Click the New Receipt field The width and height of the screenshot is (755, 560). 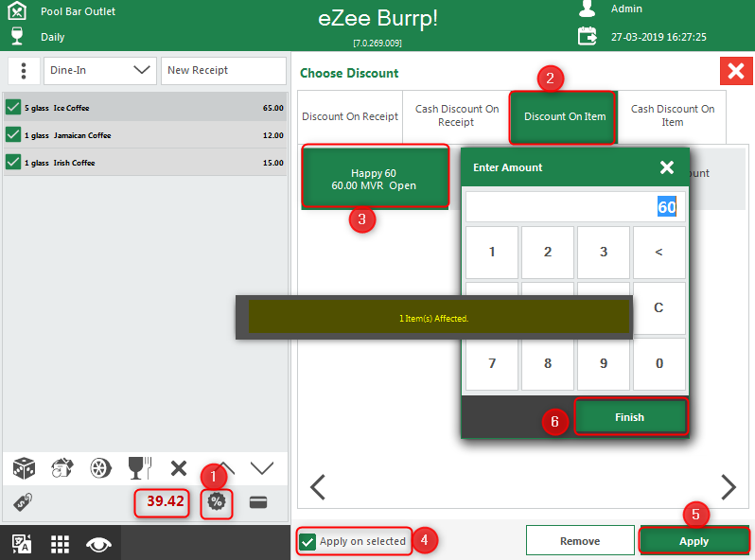(223, 70)
